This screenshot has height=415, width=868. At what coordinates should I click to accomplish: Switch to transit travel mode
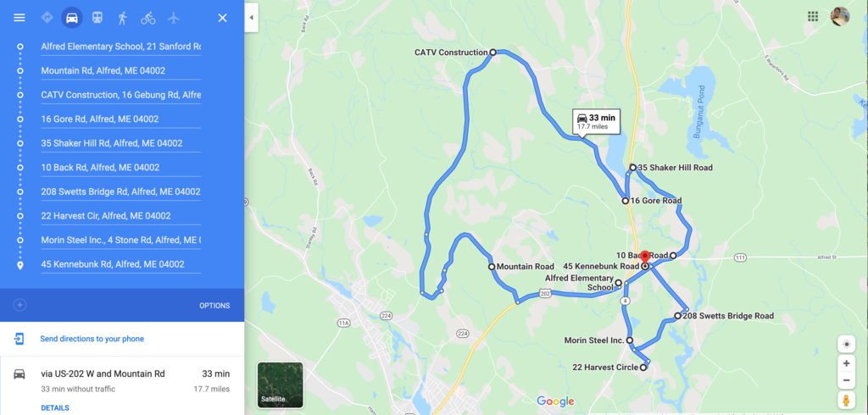click(97, 18)
